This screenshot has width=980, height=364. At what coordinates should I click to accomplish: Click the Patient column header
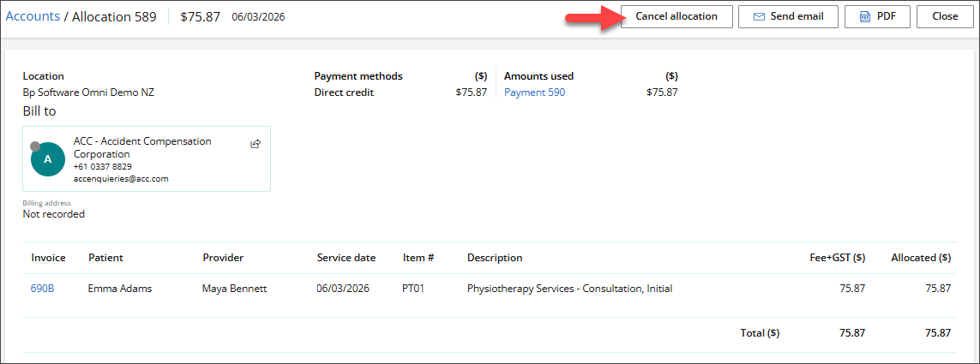[105, 258]
